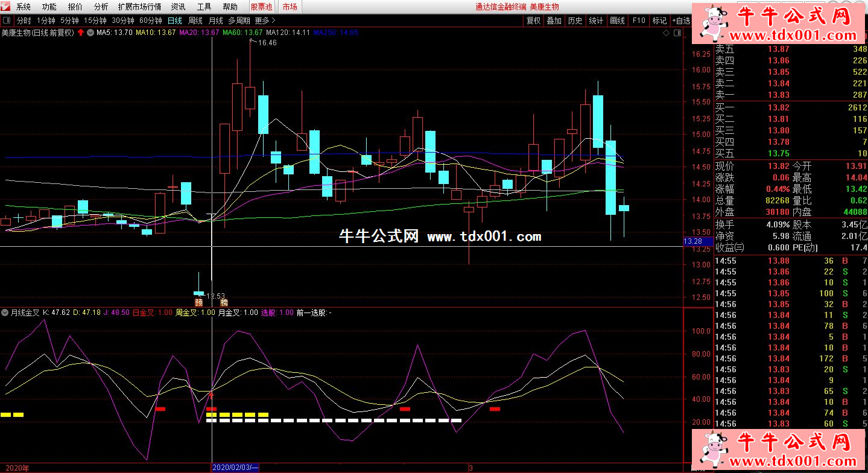Viewport: 868px width, 473px height.
Task: Switch to the 1分钟 period
Action: pos(46,21)
